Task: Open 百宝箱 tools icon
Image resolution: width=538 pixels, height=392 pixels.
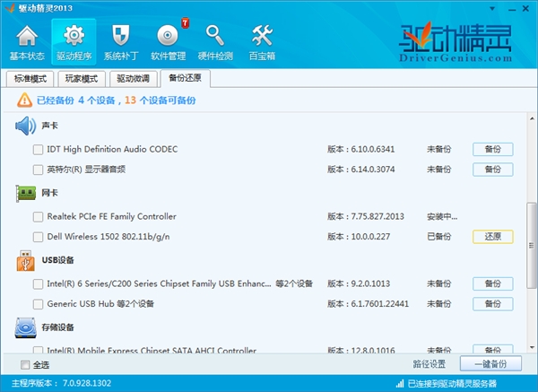Action: point(262,35)
